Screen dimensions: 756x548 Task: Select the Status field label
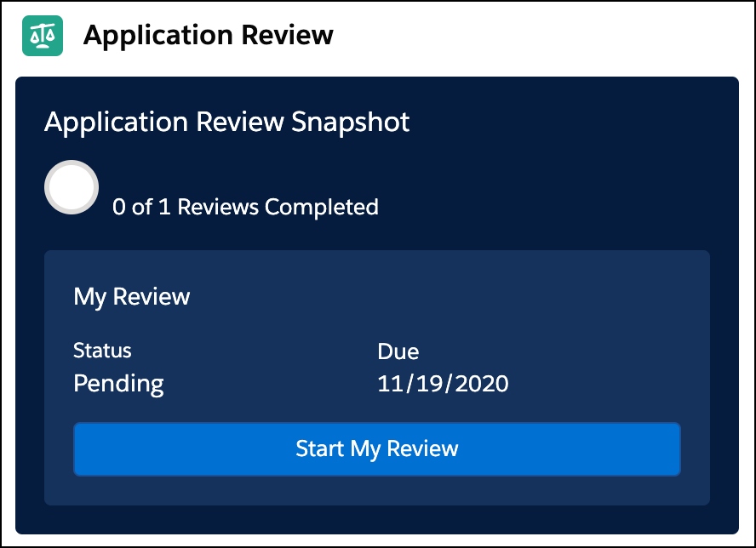pyautogui.click(x=102, y=350)
